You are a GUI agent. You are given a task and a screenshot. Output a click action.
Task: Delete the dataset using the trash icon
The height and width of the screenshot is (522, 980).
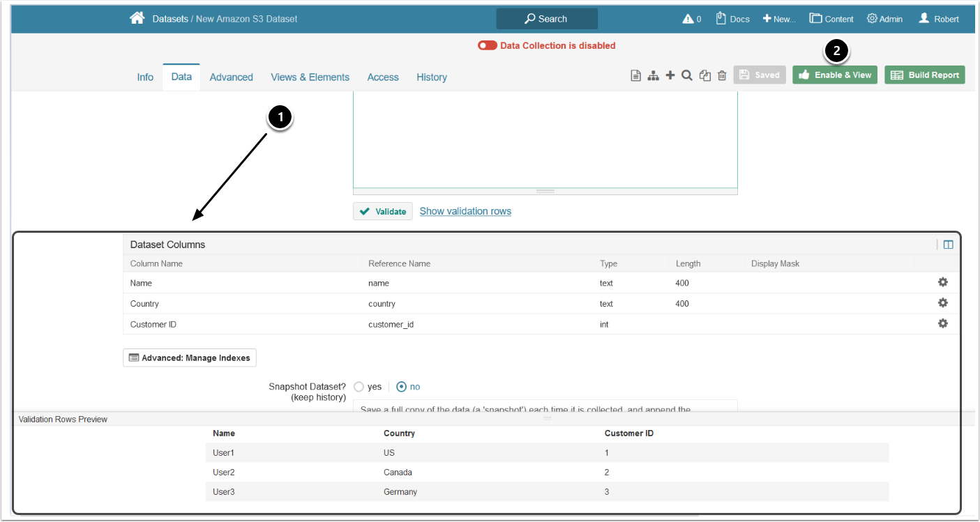pos(722,75)
